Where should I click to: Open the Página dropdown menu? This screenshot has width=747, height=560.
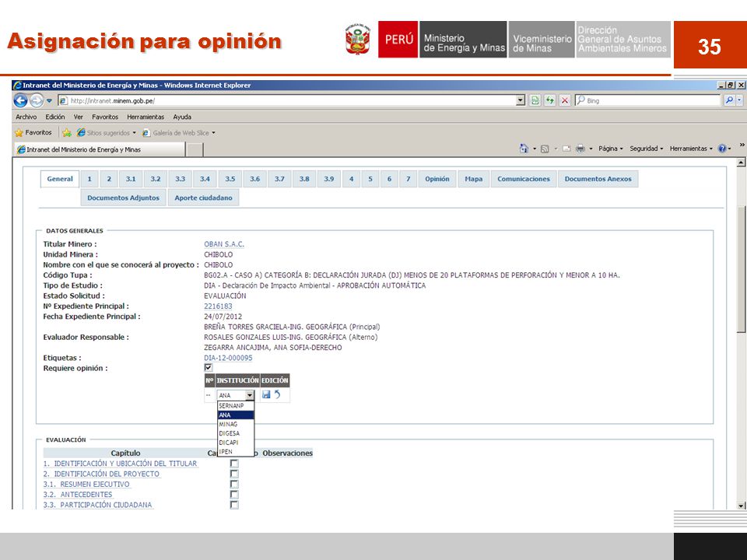click(x=611, y=149)
